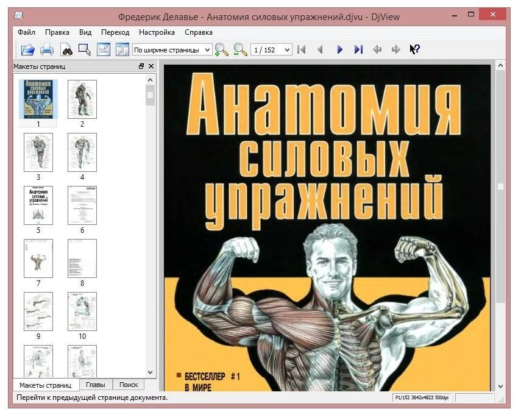
Task: Select page 2 thumbnail
Action: [82, 99]
